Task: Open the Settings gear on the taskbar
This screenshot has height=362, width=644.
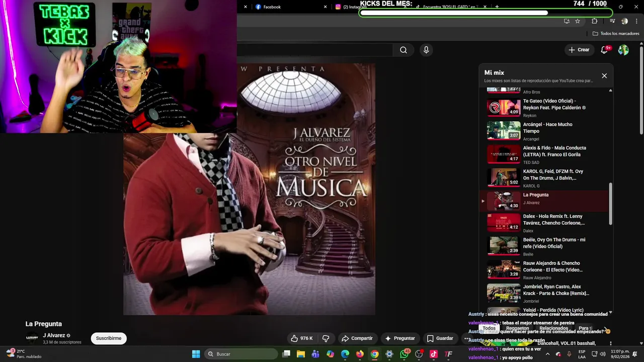Action: point(389,354)
